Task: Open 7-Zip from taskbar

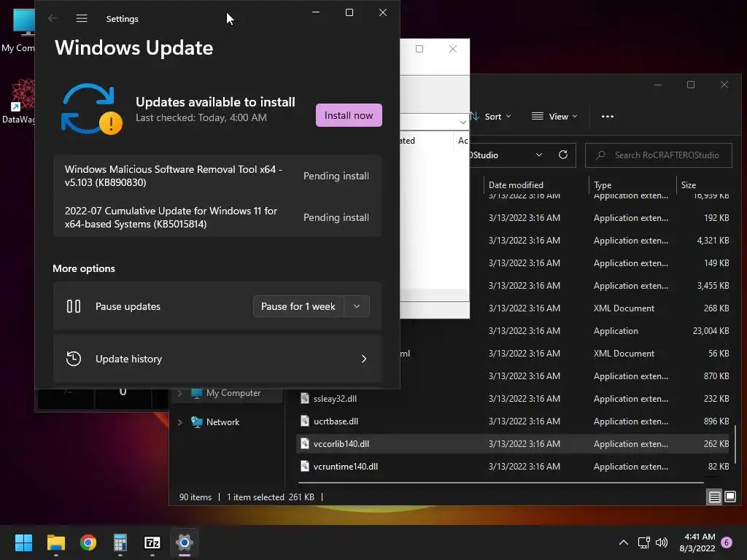Action: (152, 542)
